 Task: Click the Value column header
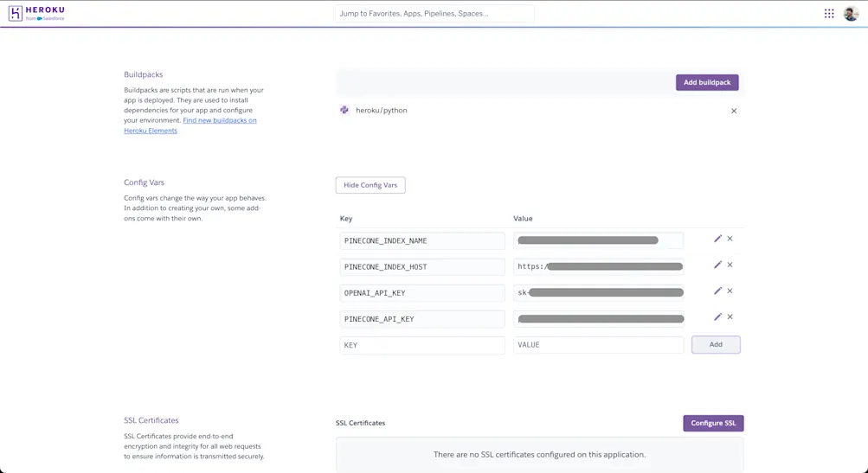point(523,219)
